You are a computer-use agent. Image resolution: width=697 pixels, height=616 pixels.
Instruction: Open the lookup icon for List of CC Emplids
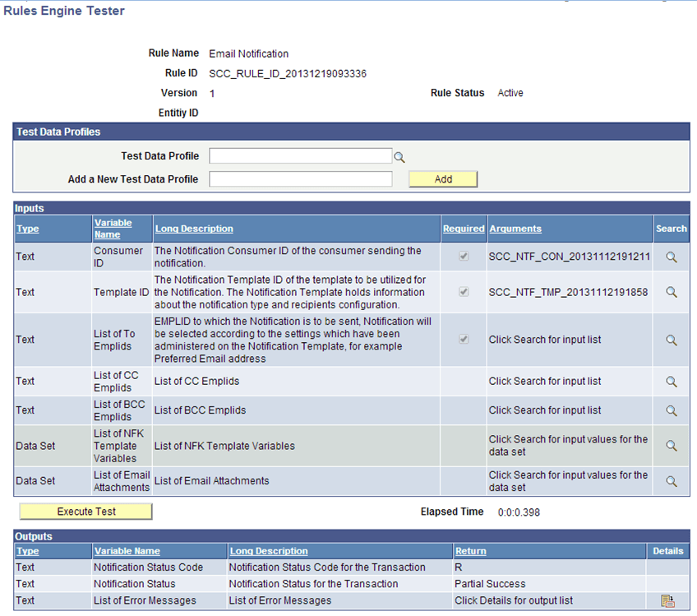point(672,381)
